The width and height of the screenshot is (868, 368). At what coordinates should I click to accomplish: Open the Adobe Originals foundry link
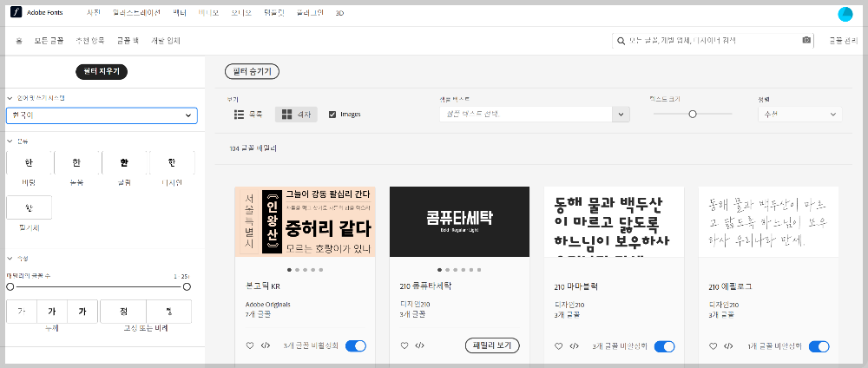point(267,305)
